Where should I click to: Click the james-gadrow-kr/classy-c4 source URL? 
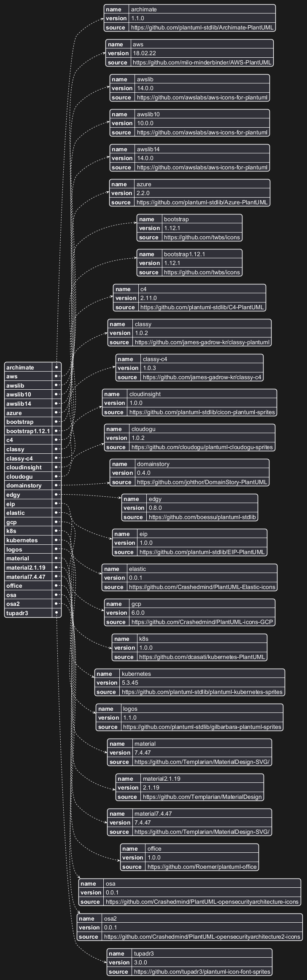202,377
